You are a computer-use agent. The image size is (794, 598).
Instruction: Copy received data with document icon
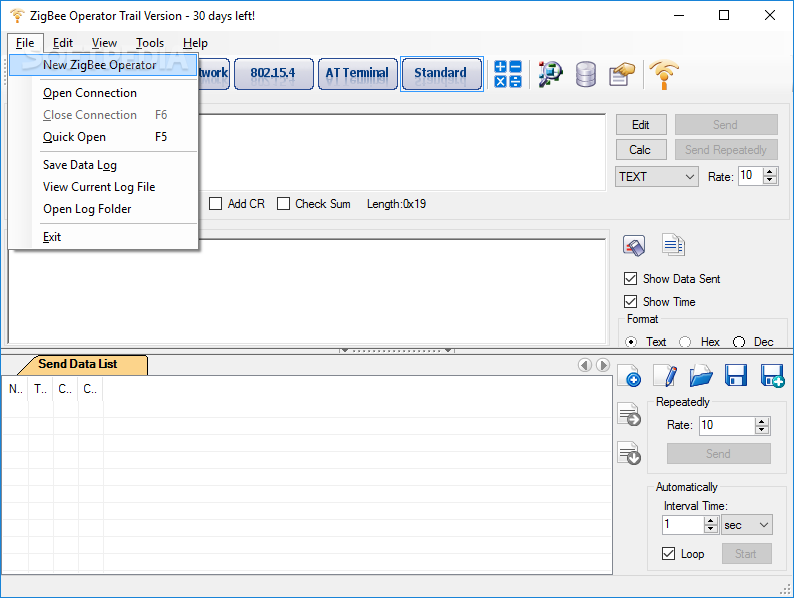[x=673, y=245]
